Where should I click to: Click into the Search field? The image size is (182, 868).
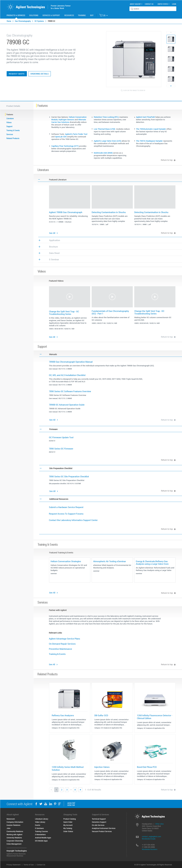coord(153,9)
